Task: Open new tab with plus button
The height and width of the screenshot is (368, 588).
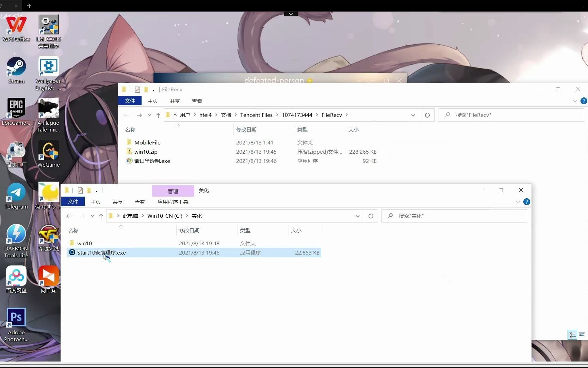Action: coord(29,6)
